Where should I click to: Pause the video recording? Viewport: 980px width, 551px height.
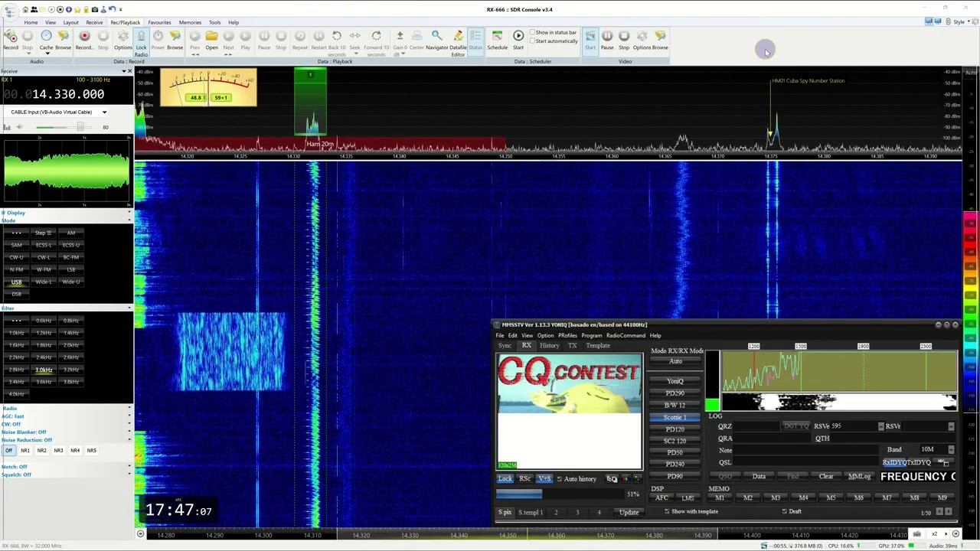coord(606,37)
